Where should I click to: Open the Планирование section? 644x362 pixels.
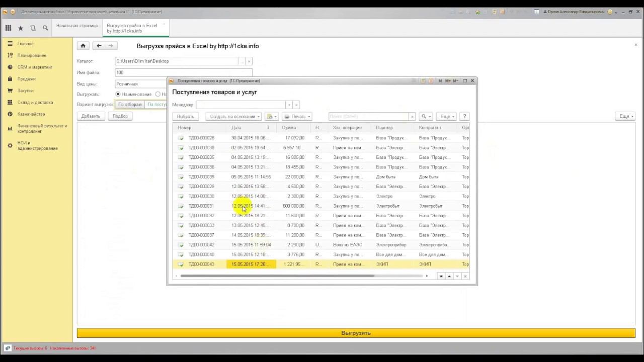32,55
